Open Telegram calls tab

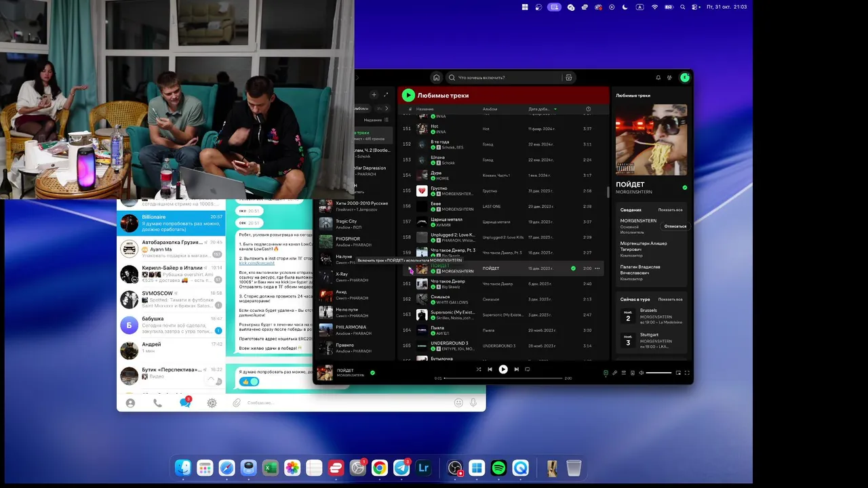pos(157,403)
